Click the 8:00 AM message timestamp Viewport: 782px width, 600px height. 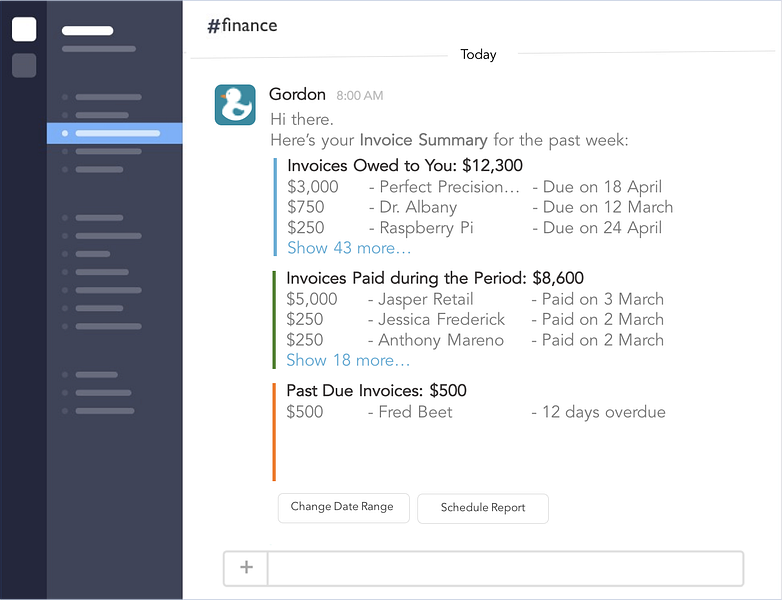(360, 95)
